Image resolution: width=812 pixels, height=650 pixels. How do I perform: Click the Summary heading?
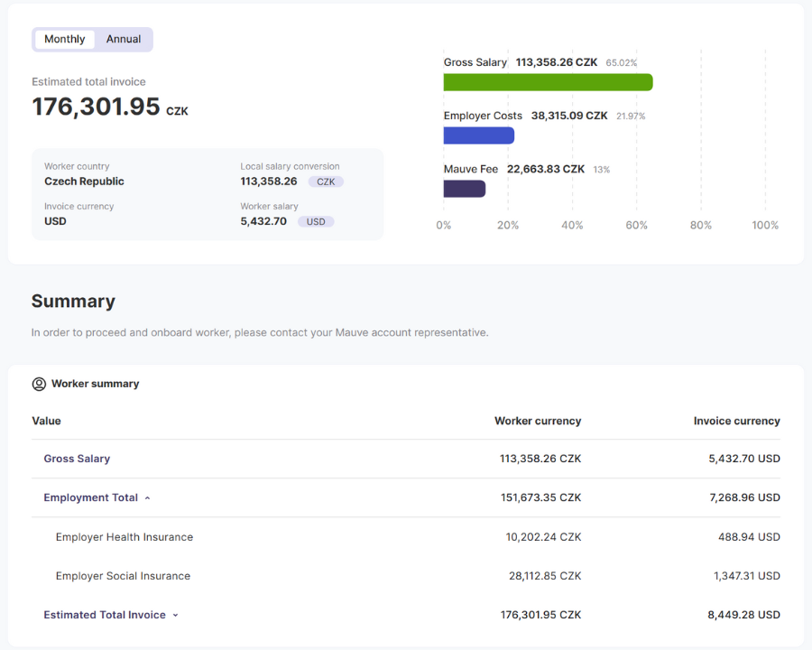(73, 302)
